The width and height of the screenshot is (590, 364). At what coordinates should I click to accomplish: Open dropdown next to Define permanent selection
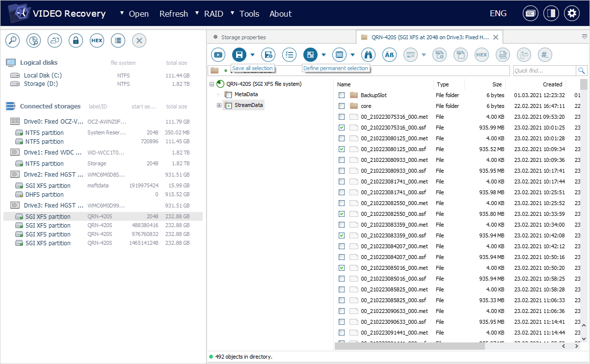point(323,54)
